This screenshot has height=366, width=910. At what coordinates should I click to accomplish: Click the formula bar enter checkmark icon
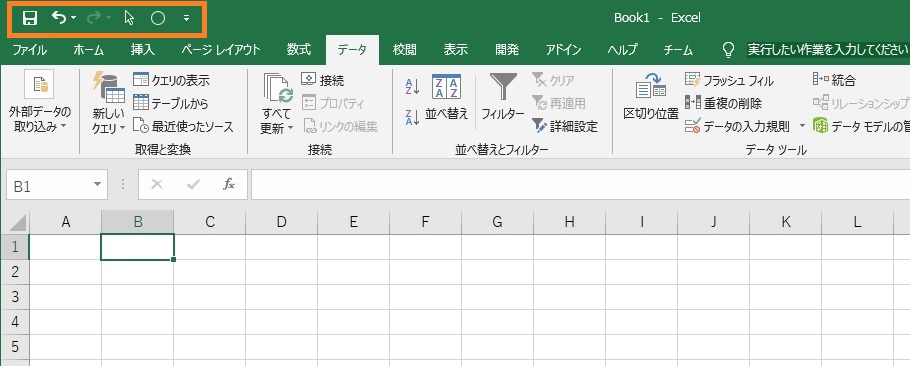(x=193, y=185)
